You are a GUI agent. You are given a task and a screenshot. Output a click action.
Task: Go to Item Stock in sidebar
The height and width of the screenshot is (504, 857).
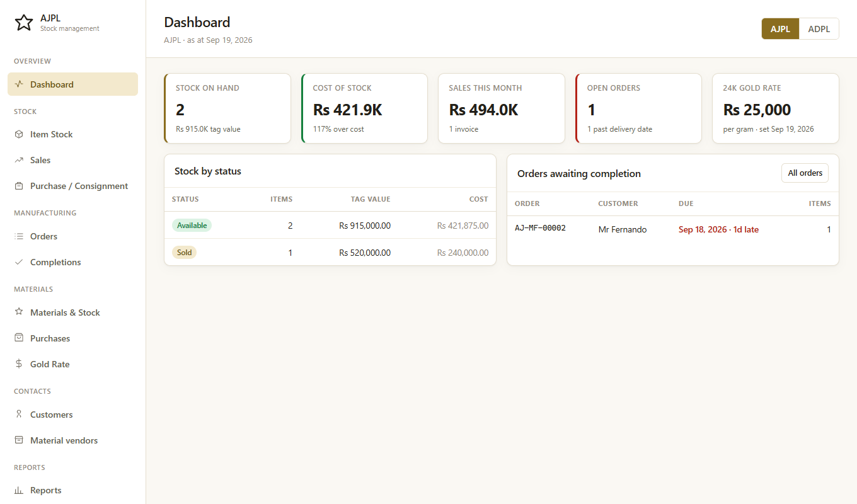click(72, 134)
